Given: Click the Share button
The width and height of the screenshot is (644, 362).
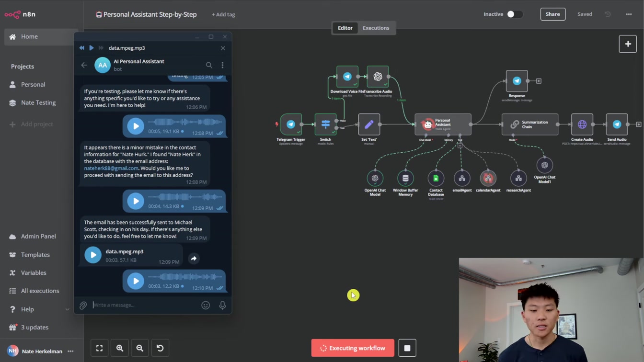Looking at the screenshot, I should tap(553, 14).
